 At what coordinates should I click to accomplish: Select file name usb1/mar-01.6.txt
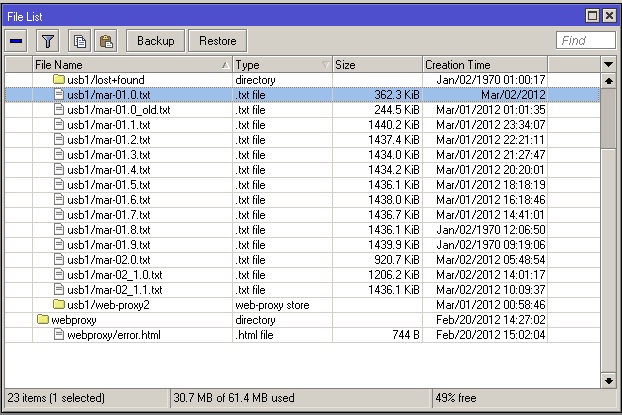pyautogui.click(x=109, y=200)
